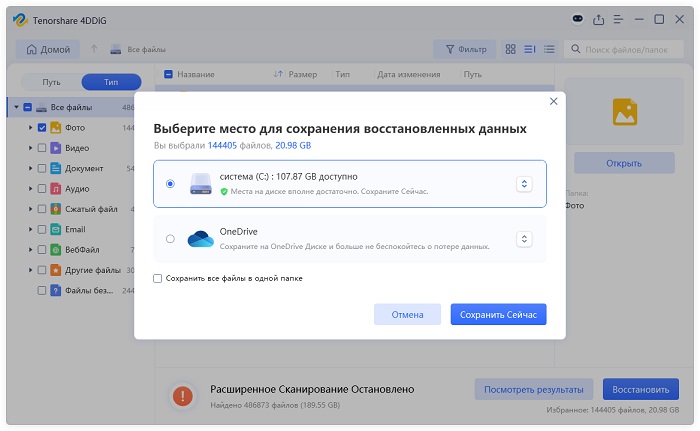Enable Сохранить все файлы в одной папке

(x=157, y=279)
